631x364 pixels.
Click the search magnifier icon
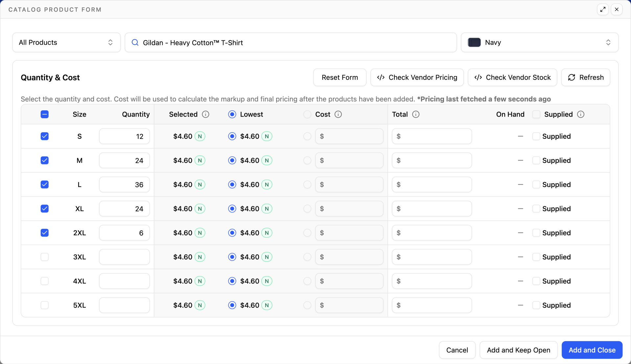pyautogui.click(x=135, y=42)
